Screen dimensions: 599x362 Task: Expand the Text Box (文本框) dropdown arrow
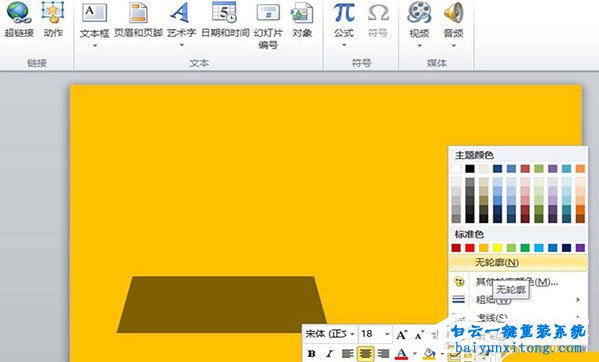pos(94,45)
